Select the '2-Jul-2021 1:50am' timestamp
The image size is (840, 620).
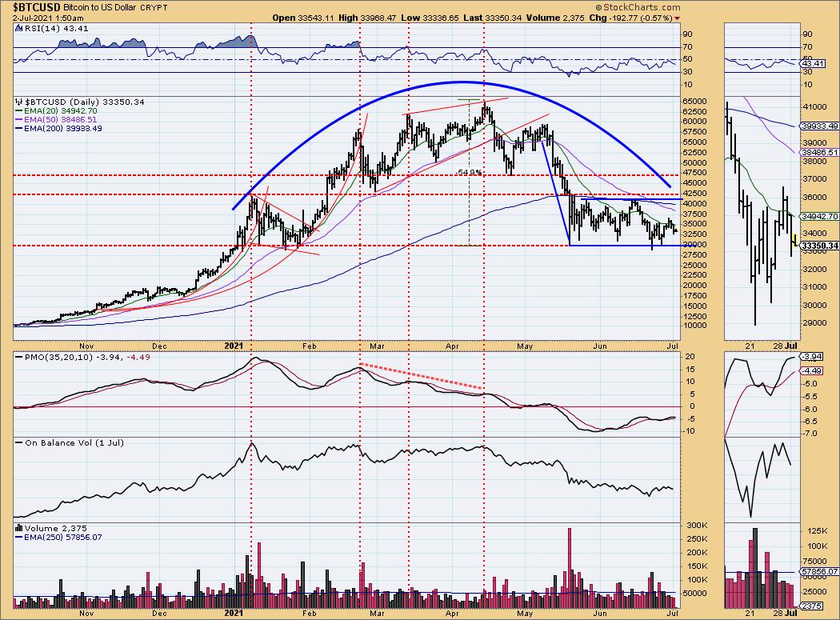(48, 18)
